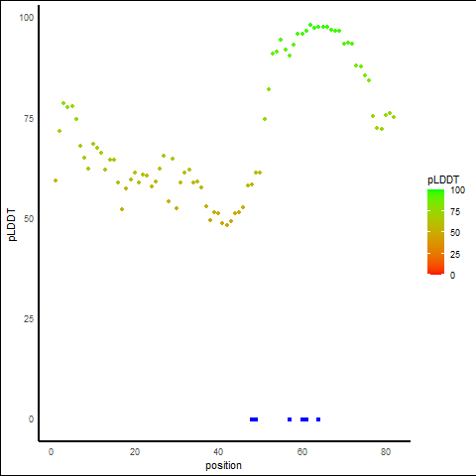476x476 pixels.
Task: Click the y-axis tick label 25
Action: point(29,319)
